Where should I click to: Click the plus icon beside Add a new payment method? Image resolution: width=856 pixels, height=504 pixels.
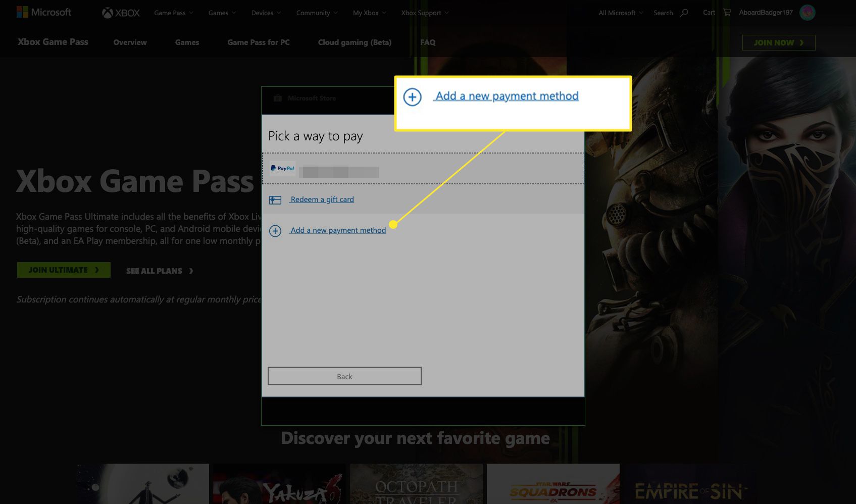[275, 231]
